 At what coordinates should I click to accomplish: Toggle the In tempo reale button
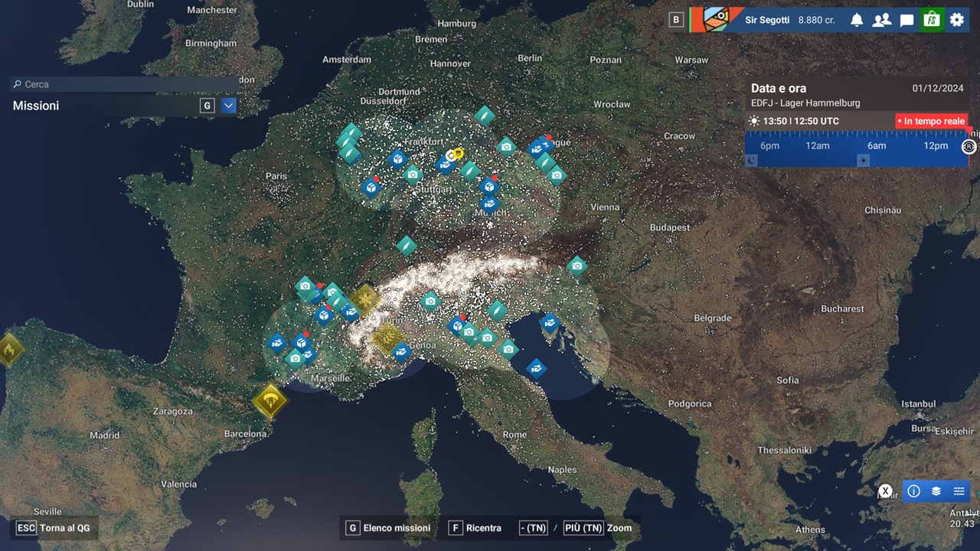tap(932, 121)
